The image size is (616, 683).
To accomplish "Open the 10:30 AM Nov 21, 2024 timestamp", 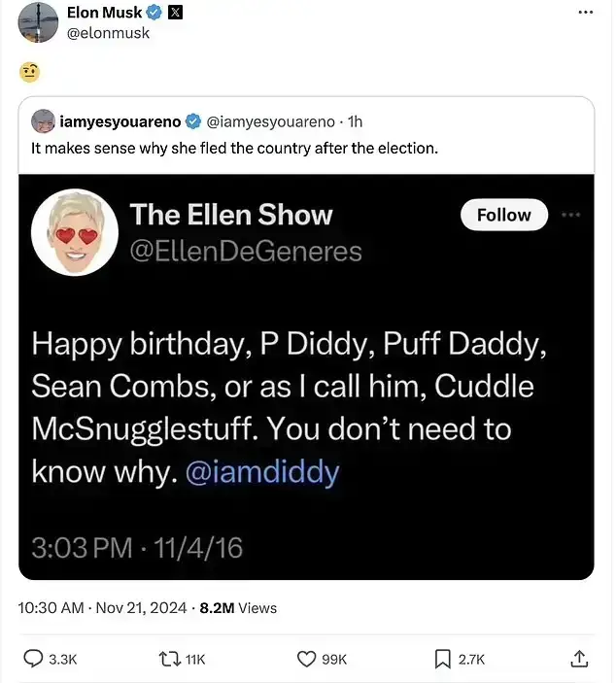I will [102, 608].
